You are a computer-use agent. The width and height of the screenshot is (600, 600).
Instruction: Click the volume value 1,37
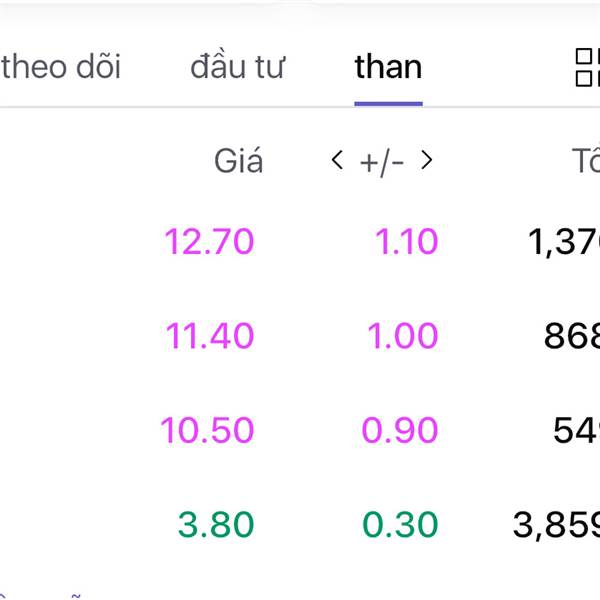[563, 242]
